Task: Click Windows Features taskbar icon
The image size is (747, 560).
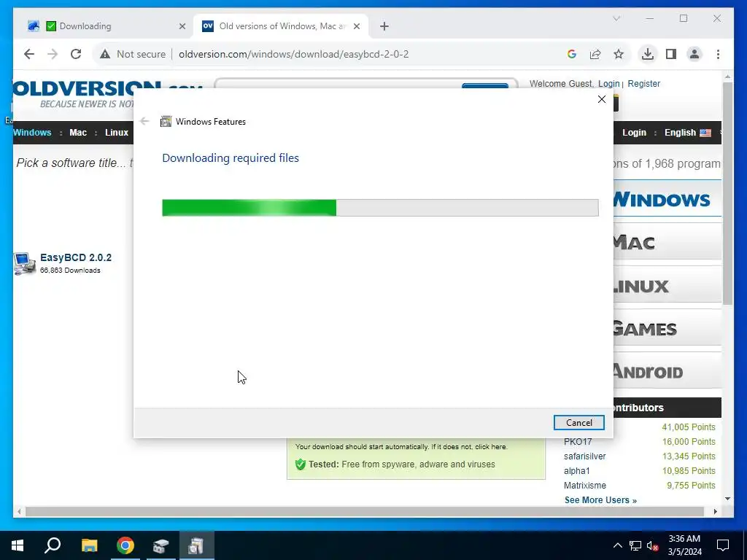Action: point(196,545)
